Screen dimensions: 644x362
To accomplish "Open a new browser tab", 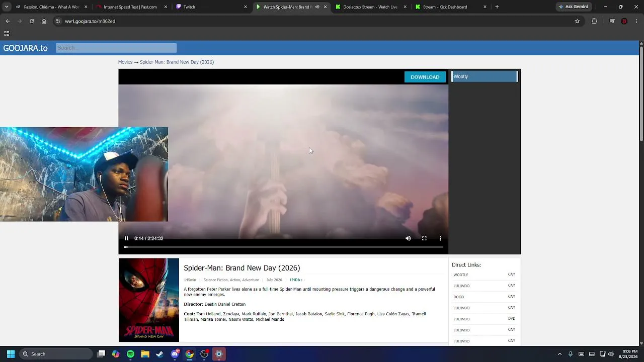I will click(497, 7).
